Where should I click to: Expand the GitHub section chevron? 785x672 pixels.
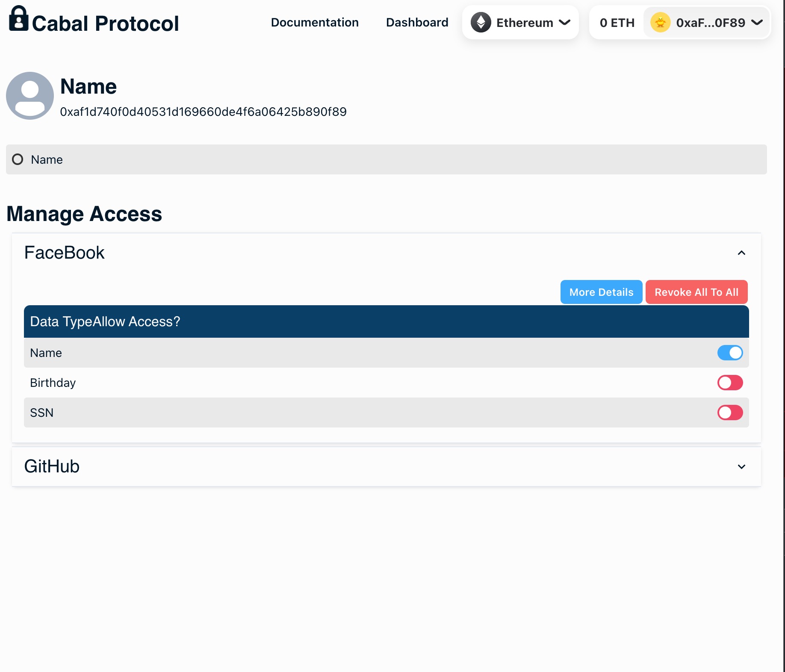pos(741,467)
